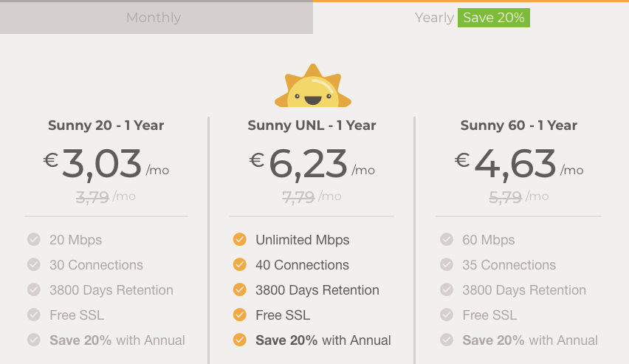Open the Sunny 20 - 1 Year plan title

click(106, 126)
